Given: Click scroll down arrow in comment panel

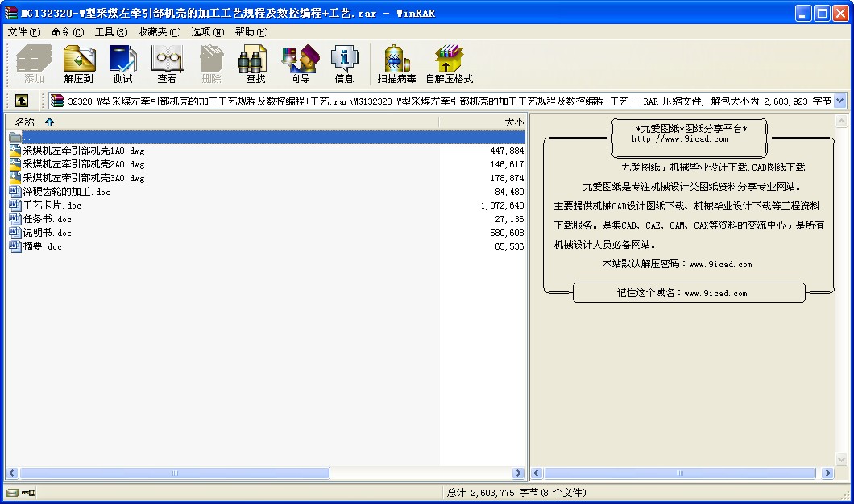Looking at the screenshot, I should click(841, 460).
